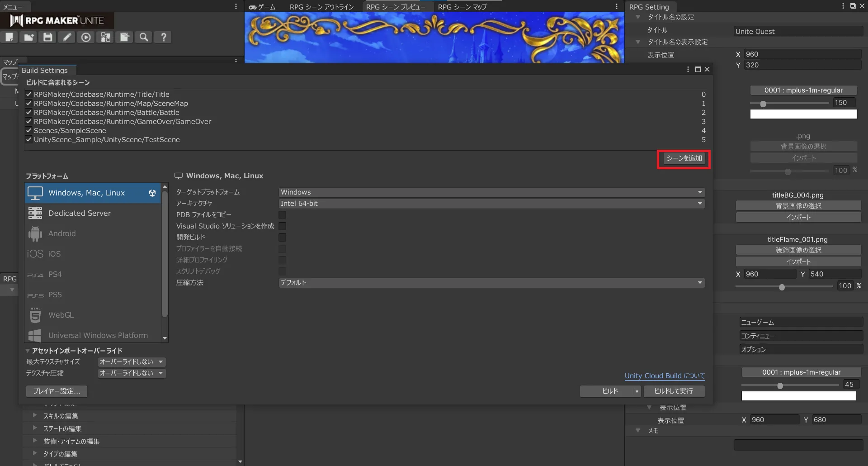Viewport: 868px width, 466px height.
Task: Click the new project page icon
Action: pyautogui.click(x=9, y=37)
